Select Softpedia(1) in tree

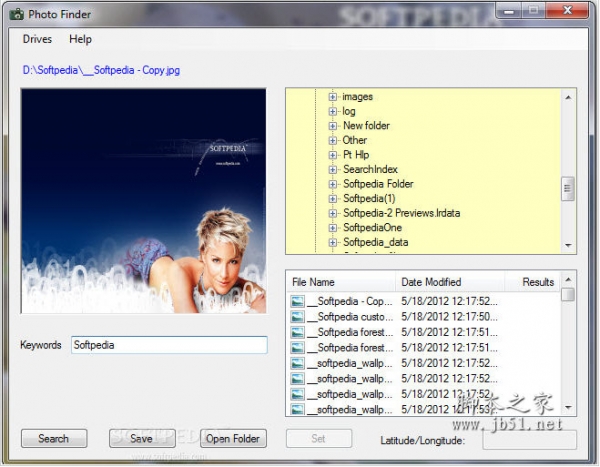tap(369, 199)
